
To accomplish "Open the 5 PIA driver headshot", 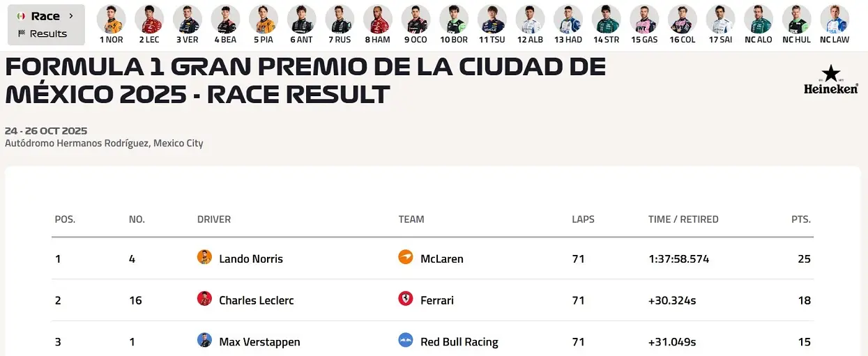I will click(264, 20).
